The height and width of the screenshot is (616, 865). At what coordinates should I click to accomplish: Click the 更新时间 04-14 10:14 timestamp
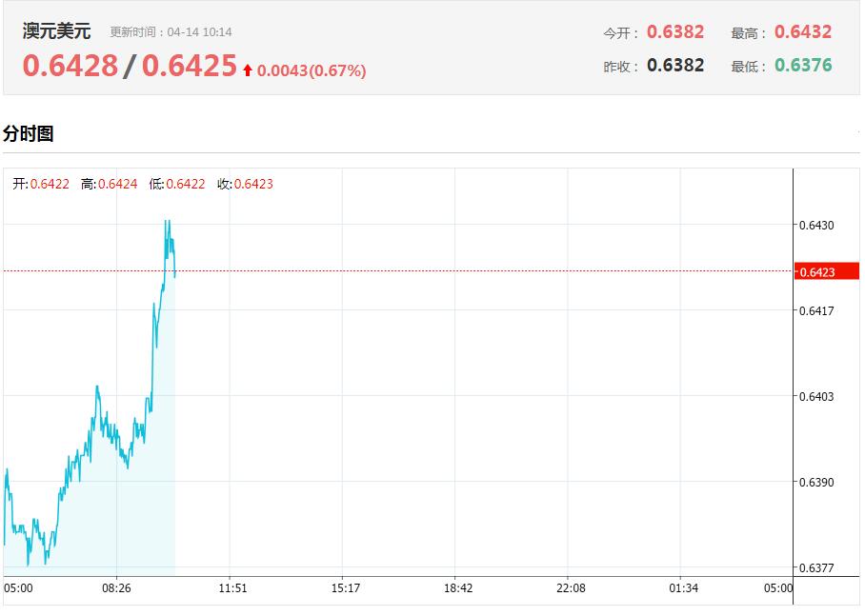171,32
